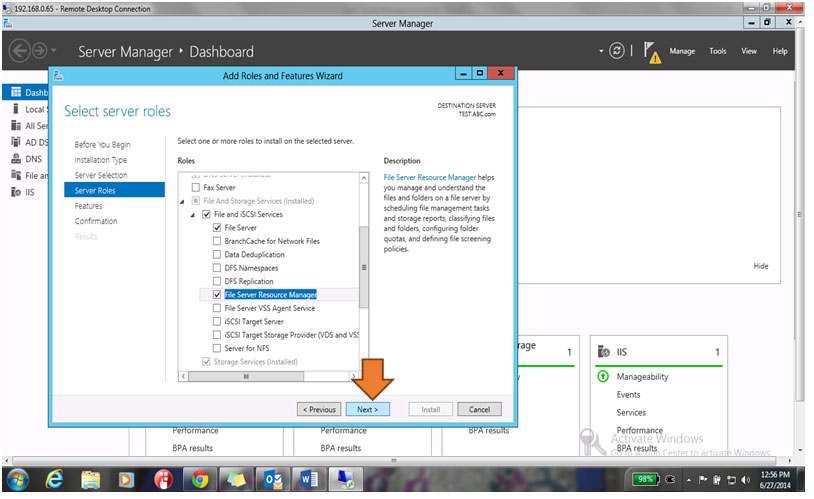The image size is (814, 499).
Task: Launch Internet Explorer from taskbar
Action: 54,479
